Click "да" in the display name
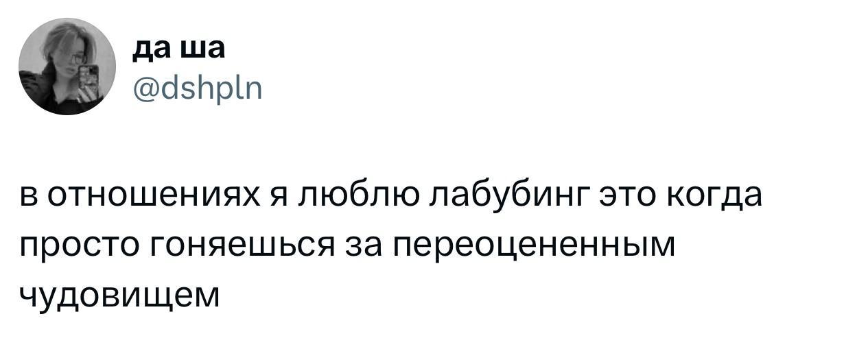868x349 pixels. (152, 49)
